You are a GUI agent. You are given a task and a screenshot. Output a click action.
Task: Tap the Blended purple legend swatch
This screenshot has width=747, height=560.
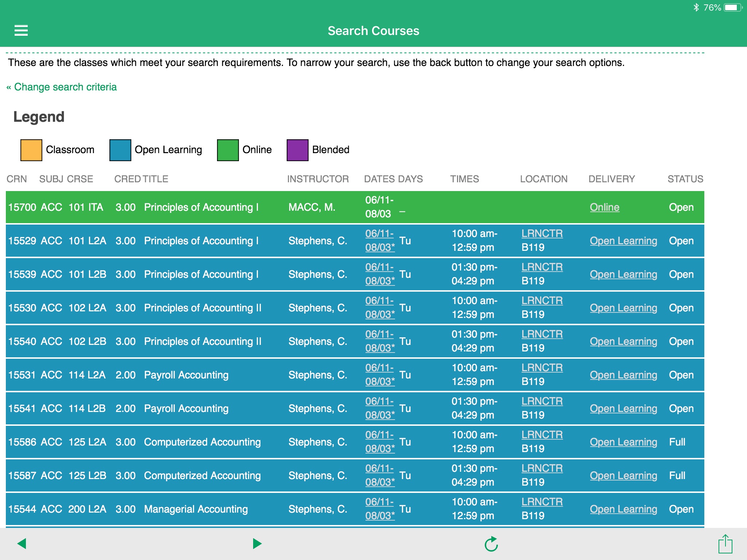pyautogui.click(x=298, y=150)
